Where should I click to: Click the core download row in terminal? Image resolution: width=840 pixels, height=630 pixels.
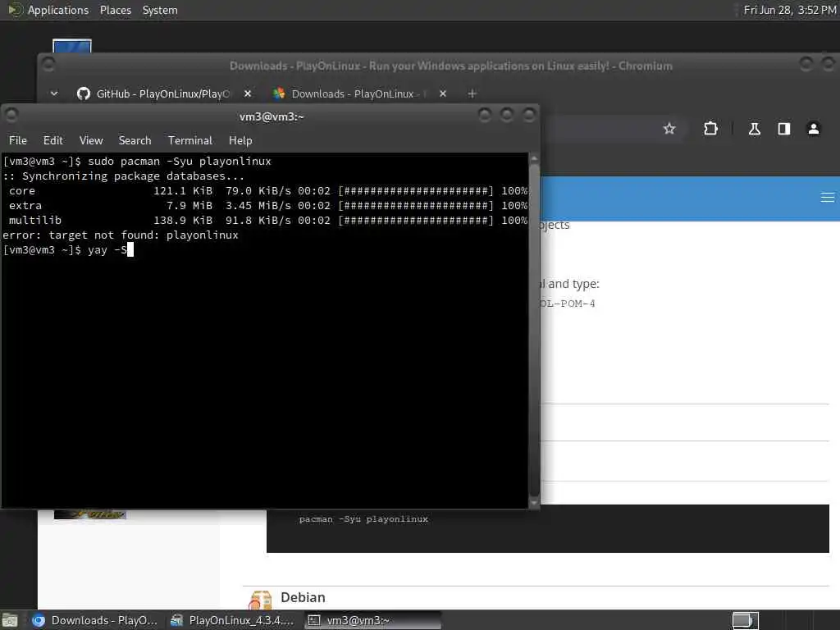pyautogui.click(x=265, y=190)
